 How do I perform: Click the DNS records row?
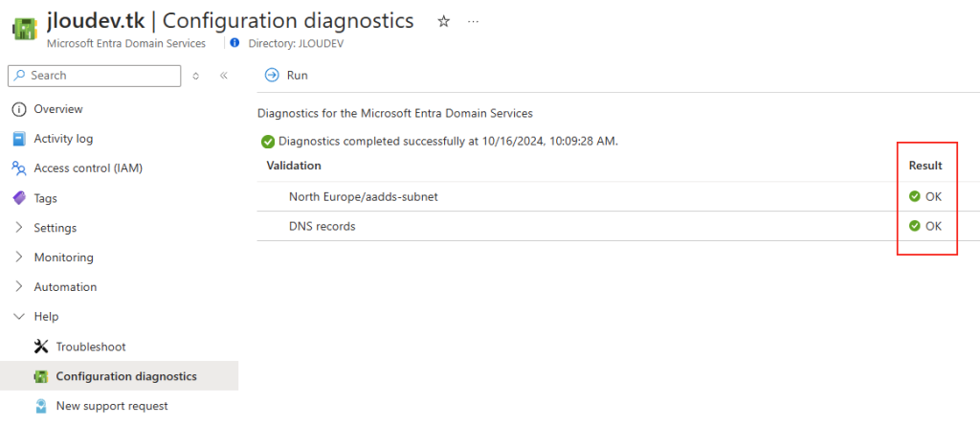coord(618,226)
